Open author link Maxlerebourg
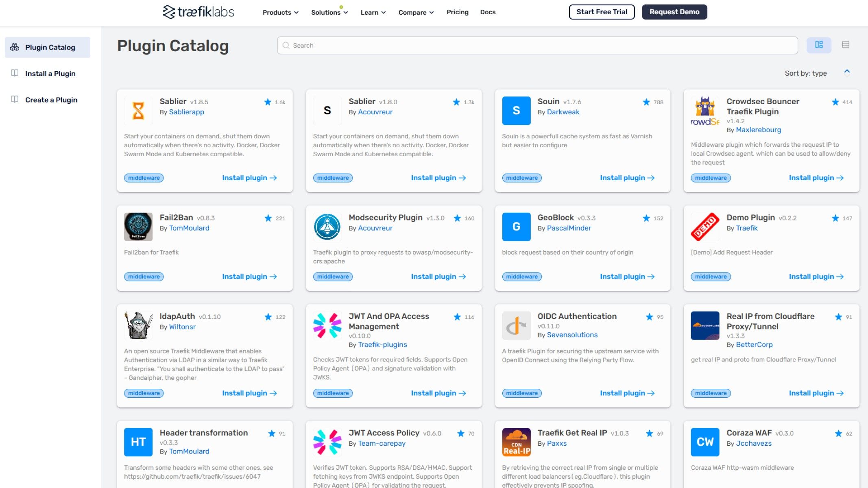The image size is (868, 488). 758,130
